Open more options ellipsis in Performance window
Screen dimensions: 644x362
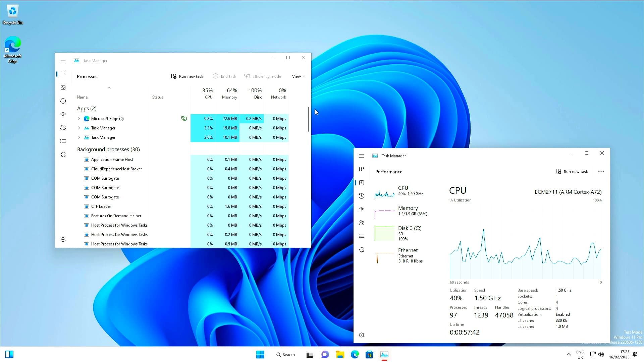[601, 172]
